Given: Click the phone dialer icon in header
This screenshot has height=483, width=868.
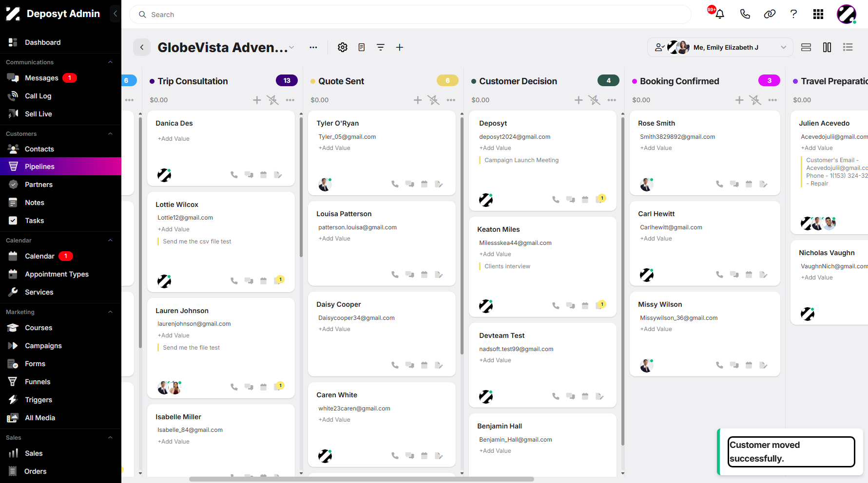Looking at the screenshot, I should (745, 14).
